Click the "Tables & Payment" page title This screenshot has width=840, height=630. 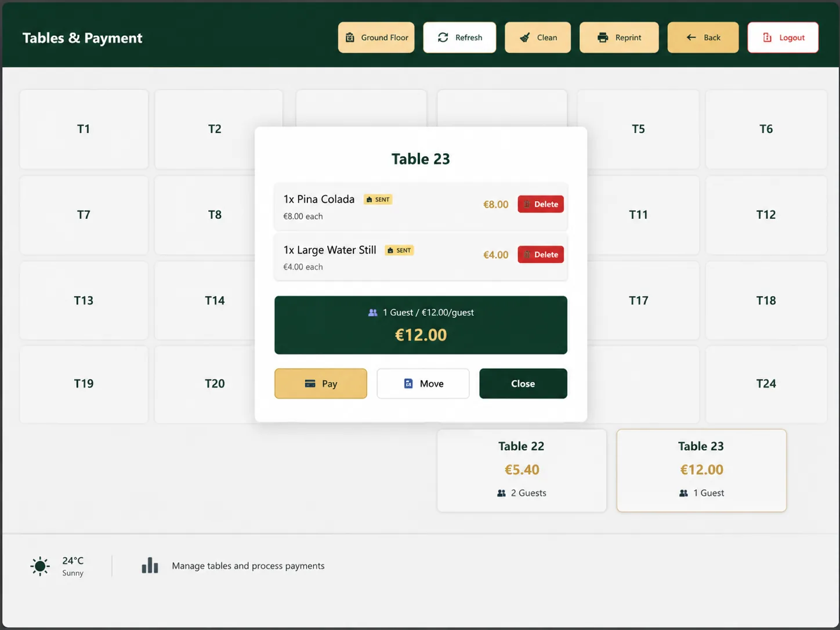(82, 38)
